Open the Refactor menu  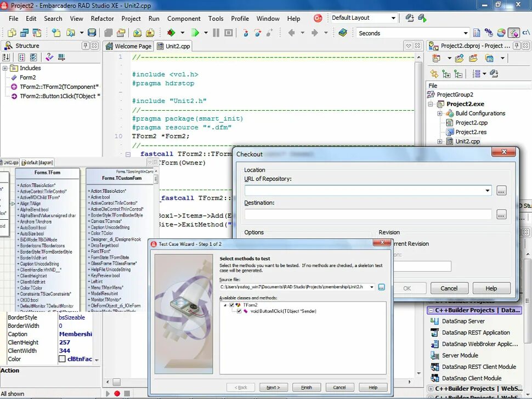[102, 19]
